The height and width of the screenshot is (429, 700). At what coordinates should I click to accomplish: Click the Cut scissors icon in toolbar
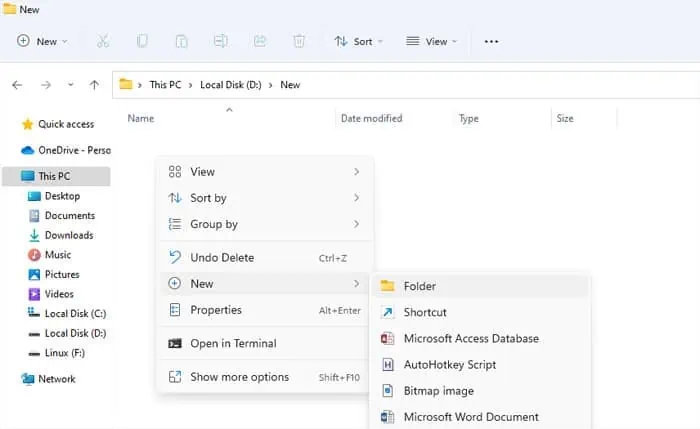coord(103,41)
